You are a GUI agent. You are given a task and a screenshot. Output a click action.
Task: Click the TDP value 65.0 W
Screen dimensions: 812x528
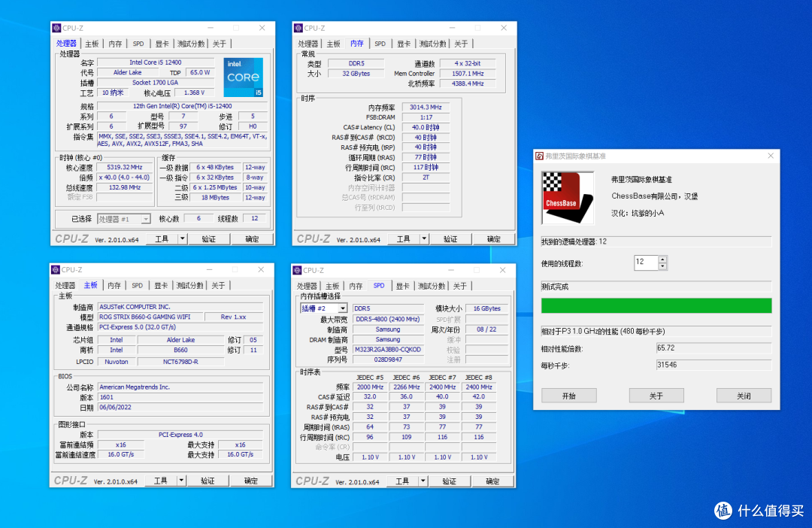200,72
